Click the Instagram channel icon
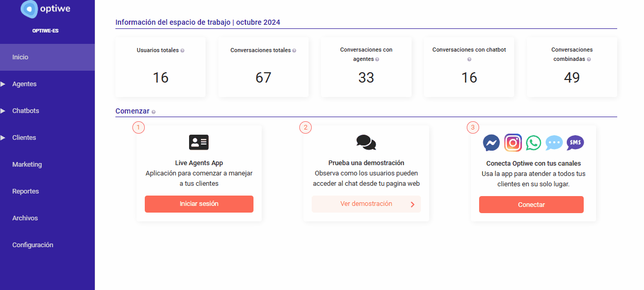This screenshot has width=644, height=290. (513, 142)
